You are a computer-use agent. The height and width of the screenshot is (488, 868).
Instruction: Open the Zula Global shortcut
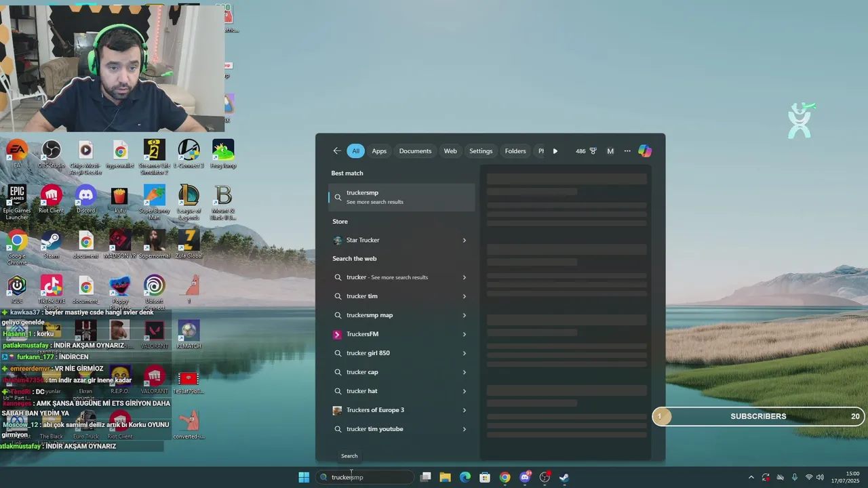[x=189, y=245]
